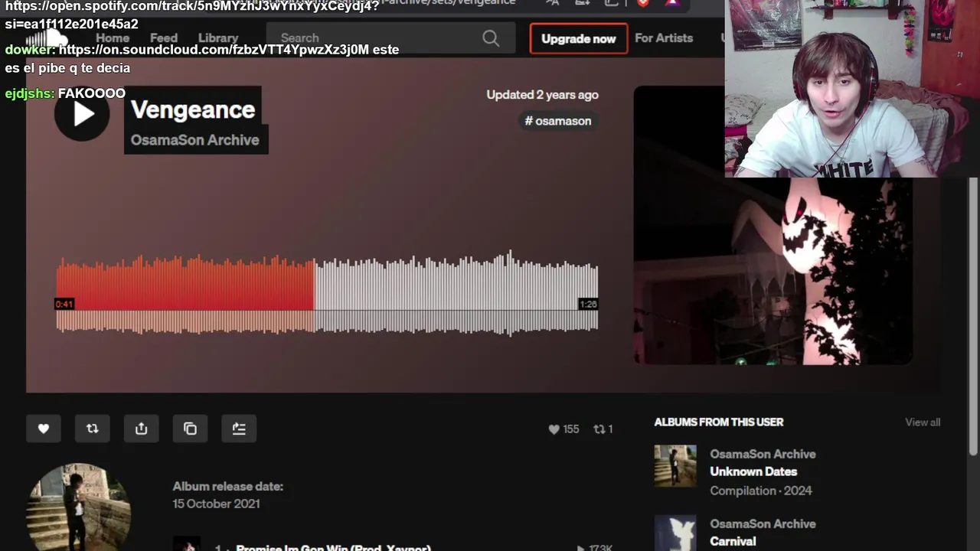The width and height of the screenshot is (980, 551).
Task: Click the 1:26 duration label
Action: pos(588,305)
